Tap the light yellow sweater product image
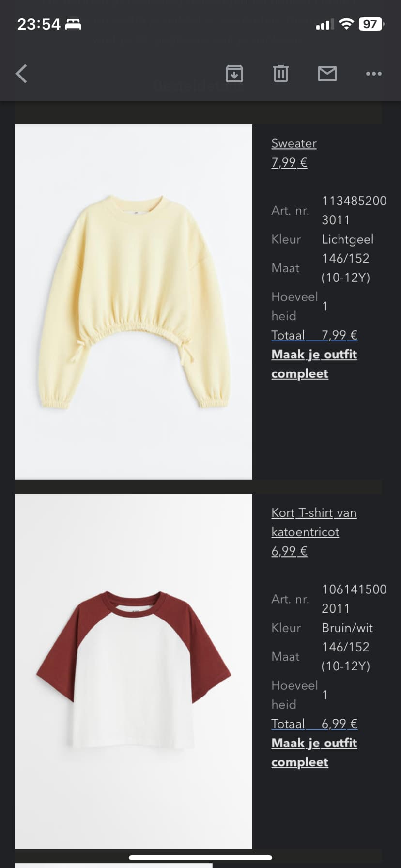The width and height of the screenshot is (401, 868). (134, 302)
